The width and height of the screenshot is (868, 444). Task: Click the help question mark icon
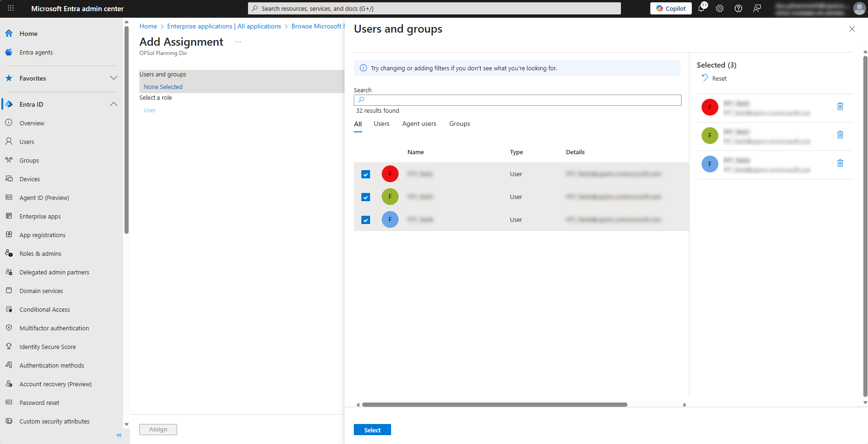pos(738,8)
